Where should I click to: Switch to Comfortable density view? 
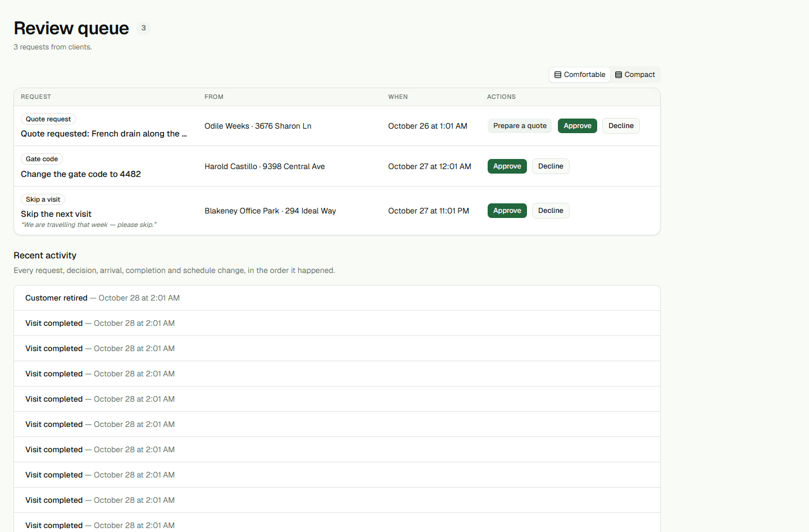(x=580, y=75)
